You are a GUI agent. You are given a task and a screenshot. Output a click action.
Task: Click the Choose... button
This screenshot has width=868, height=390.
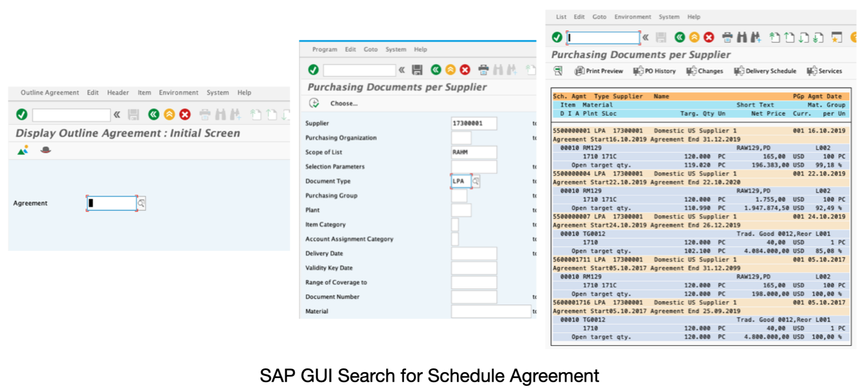coord(344,103)
